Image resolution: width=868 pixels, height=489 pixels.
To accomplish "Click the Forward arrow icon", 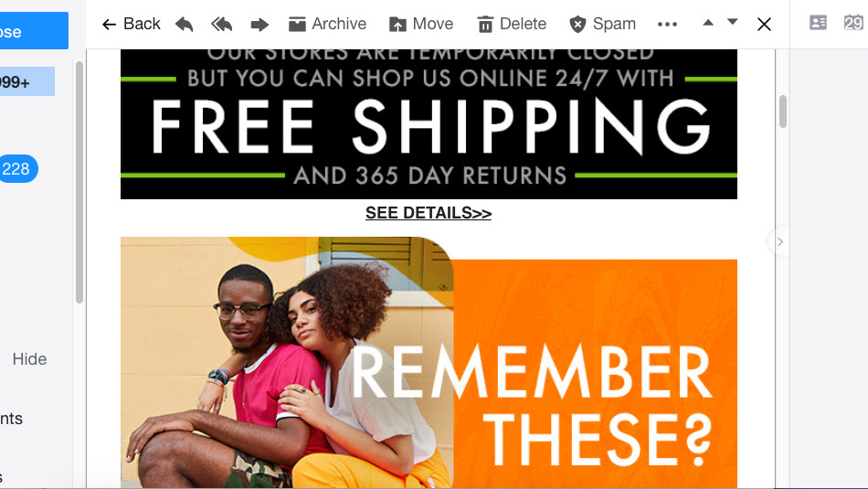I will pyautogui.click(x=259, y=25).
